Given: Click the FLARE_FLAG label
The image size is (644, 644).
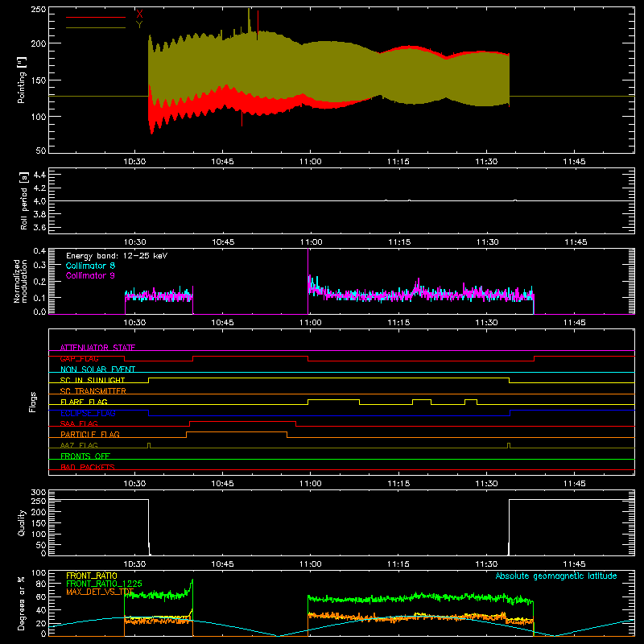Looking at the screenshot, I should click(x=84, y=402).
